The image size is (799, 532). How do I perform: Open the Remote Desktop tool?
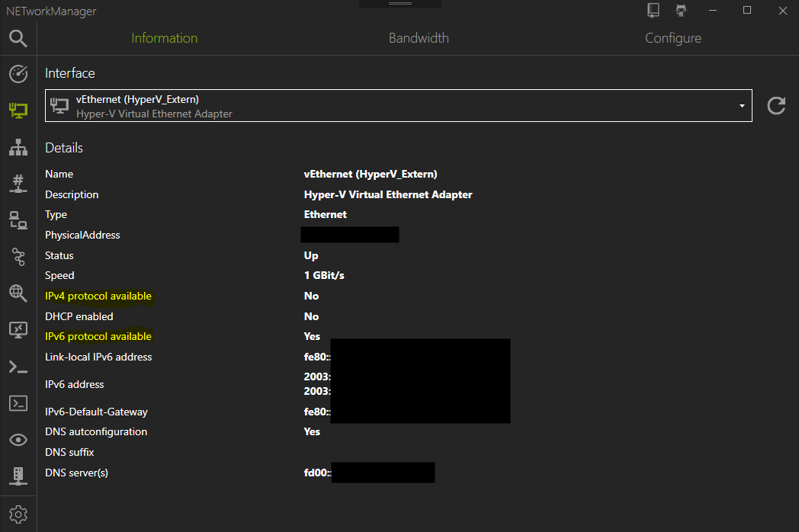[18, 330]
